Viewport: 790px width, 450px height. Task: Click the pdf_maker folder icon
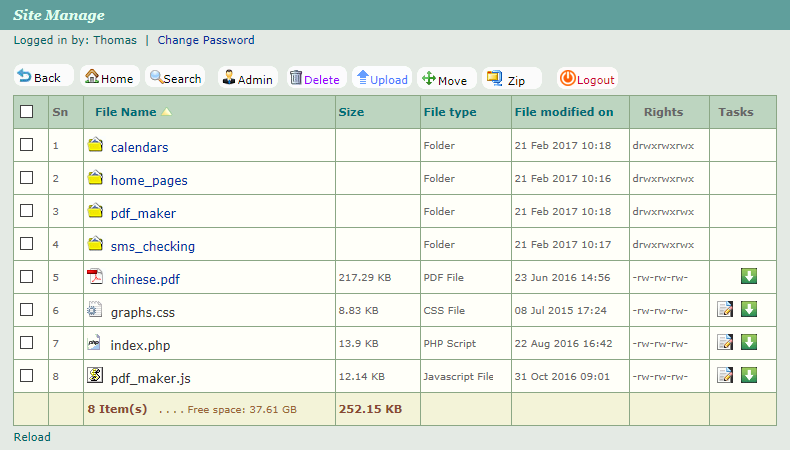[95, 211]
